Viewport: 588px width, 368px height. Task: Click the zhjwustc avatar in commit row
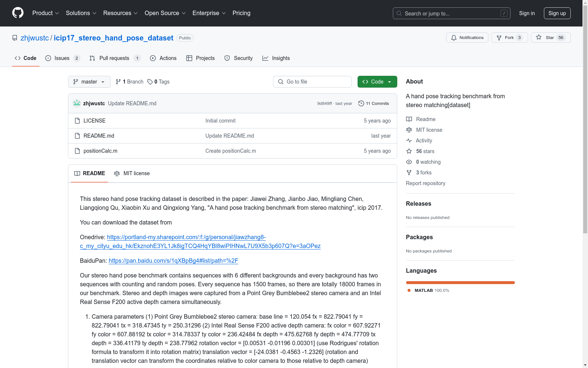[x=77, y=103]
